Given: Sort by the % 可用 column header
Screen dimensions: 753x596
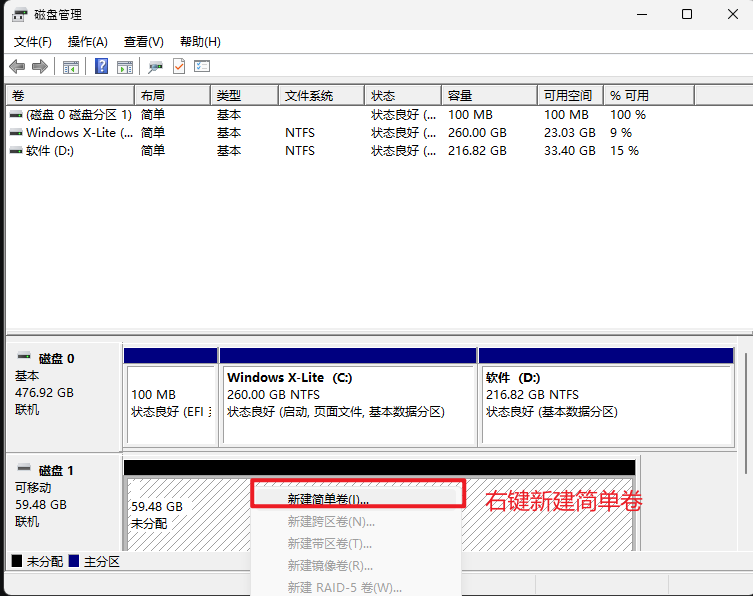Looking at the screenshot, I should tap(649, 96).
